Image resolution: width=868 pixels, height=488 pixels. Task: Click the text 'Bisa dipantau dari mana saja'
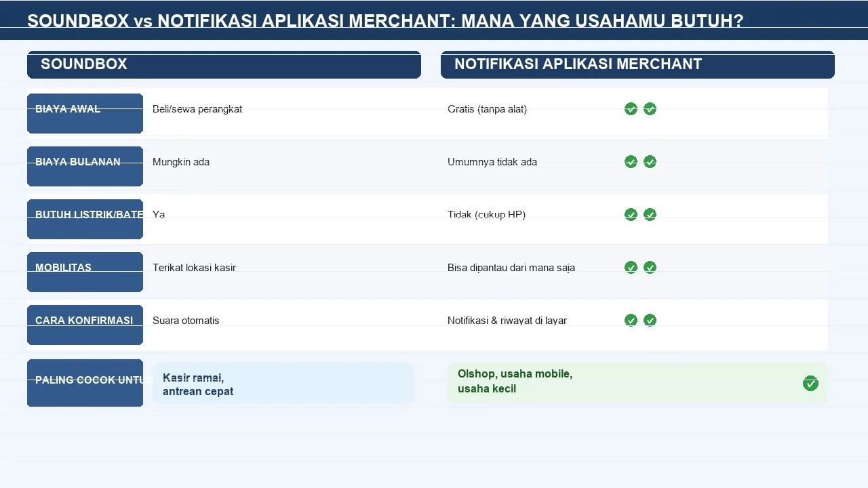pos(511,267)
